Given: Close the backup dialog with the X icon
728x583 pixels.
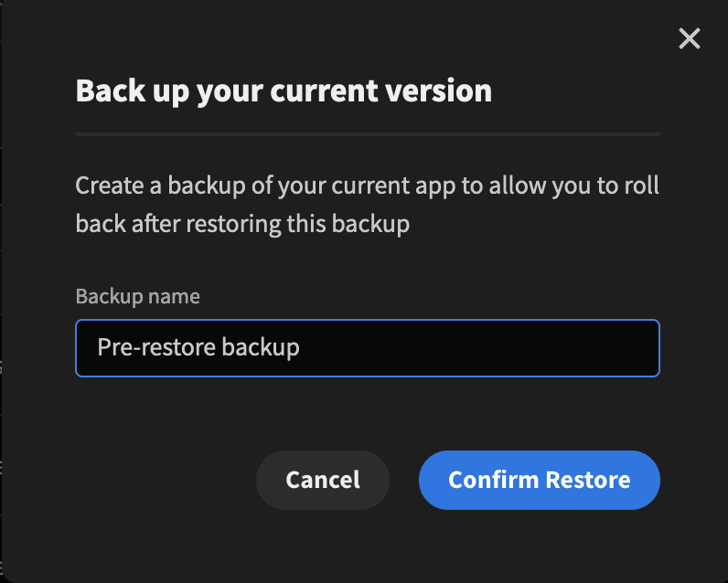Looking at the screenshot, I should 689,38.
